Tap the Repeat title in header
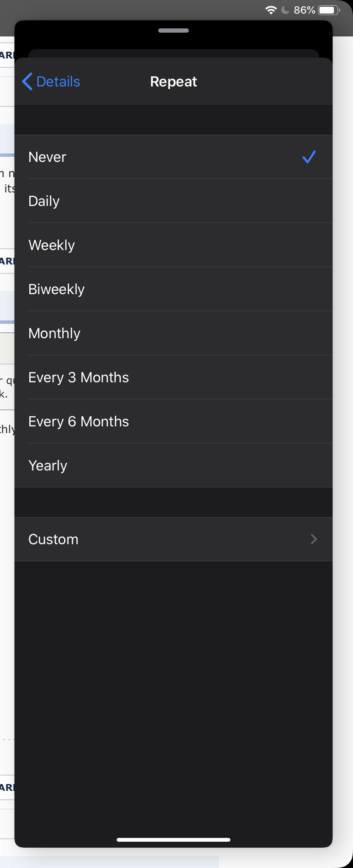 click(174, 81)
